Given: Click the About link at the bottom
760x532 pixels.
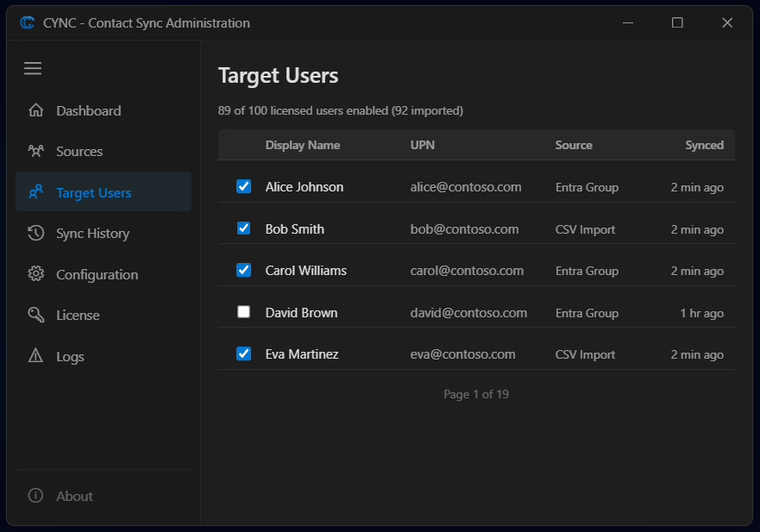Looking at the screenshot, I should [x=74, y=496].
